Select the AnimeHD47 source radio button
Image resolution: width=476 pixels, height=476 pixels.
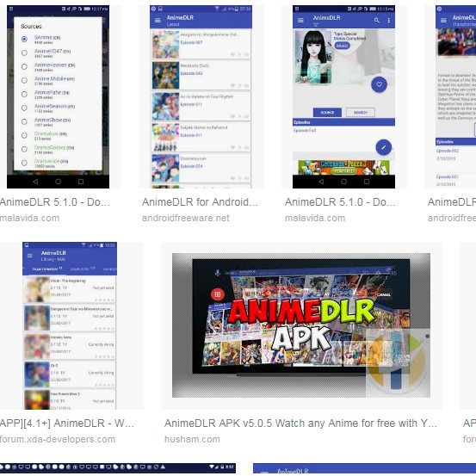24,53
